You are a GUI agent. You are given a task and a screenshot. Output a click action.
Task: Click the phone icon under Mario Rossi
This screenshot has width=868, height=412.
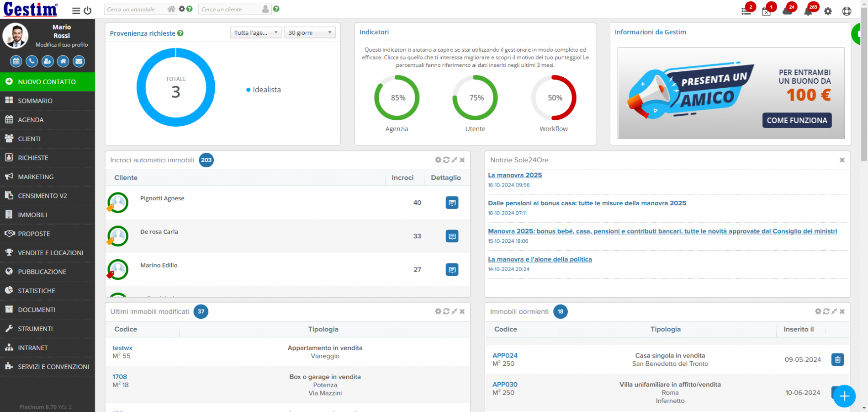[32, 61]
